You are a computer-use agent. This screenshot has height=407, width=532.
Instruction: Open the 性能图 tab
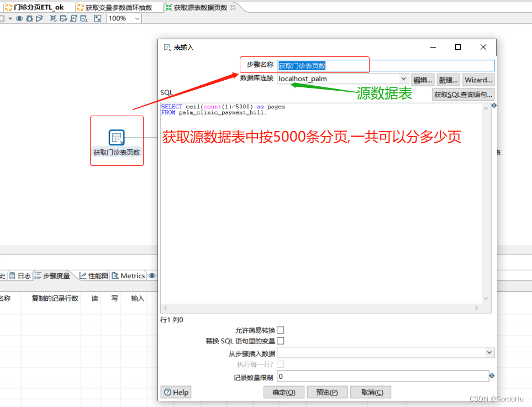(x=94, y=276)
